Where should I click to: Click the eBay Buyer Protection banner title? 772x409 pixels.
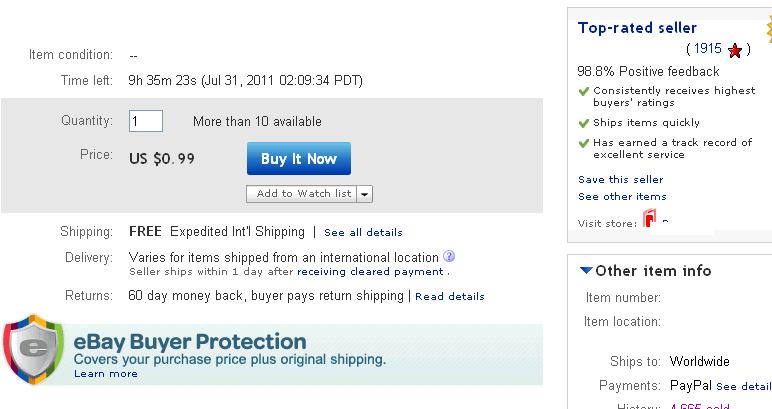coord(190,342)
